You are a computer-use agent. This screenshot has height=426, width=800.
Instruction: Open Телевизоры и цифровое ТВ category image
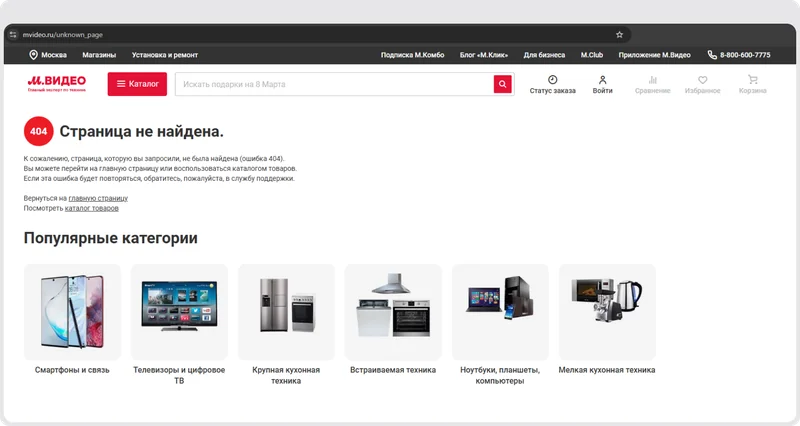click(x=179, y=312)
